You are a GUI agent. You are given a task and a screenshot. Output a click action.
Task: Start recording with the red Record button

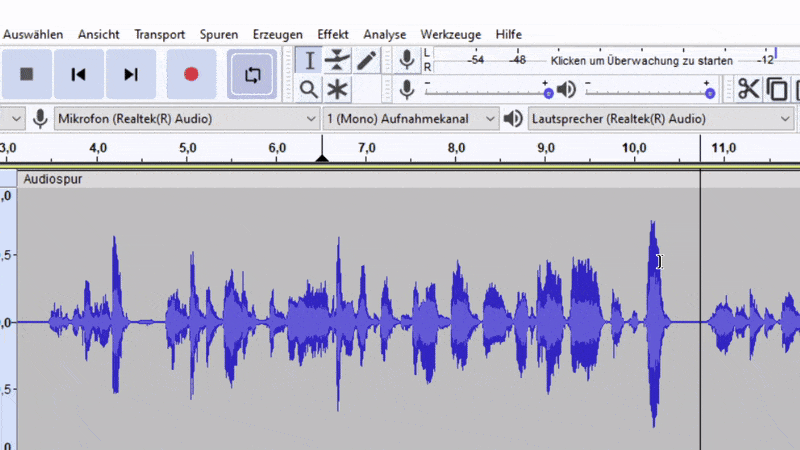(x=191, y=74)
